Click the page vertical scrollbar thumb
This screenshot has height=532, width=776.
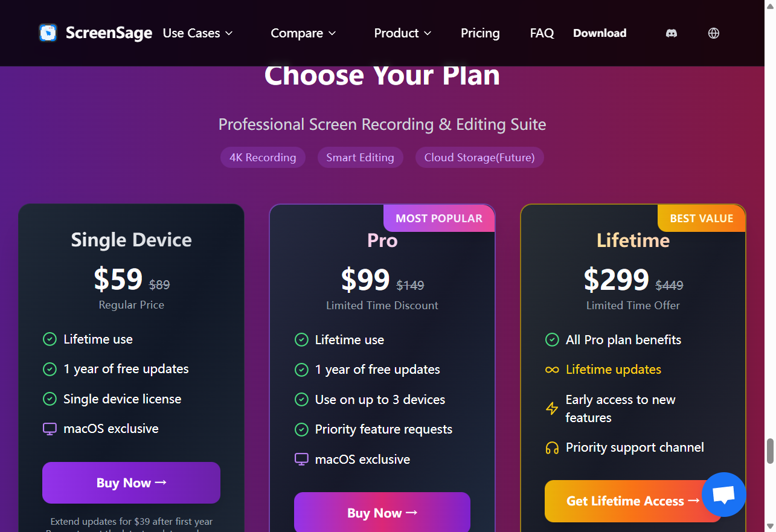[770, 451]
